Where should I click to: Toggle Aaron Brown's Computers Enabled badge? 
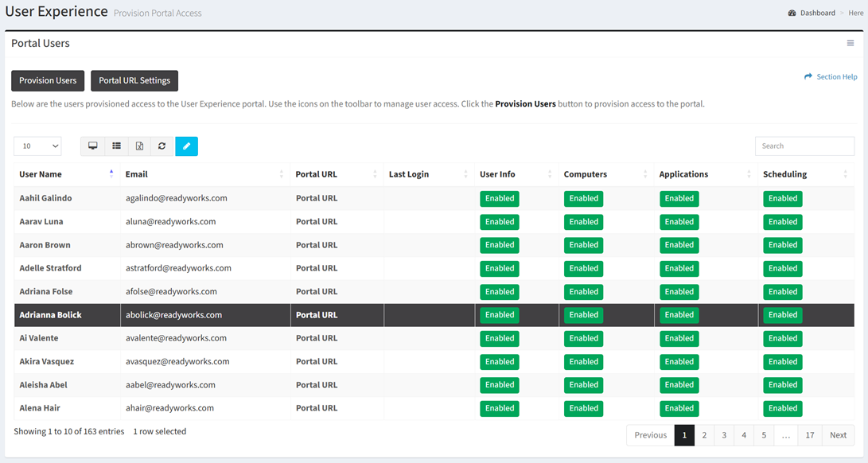[583, 245]
